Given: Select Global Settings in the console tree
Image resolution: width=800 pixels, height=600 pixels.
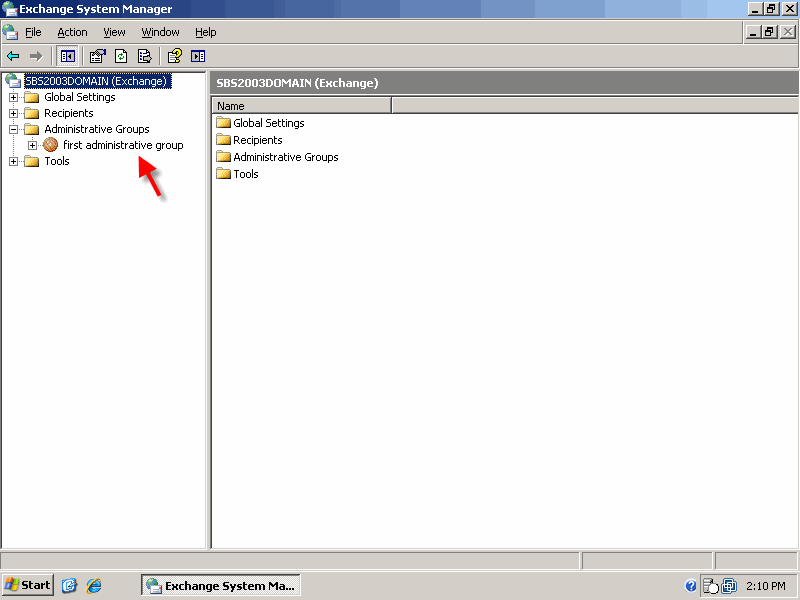Looking at the screenshot, I should click(x=80, y=97).
